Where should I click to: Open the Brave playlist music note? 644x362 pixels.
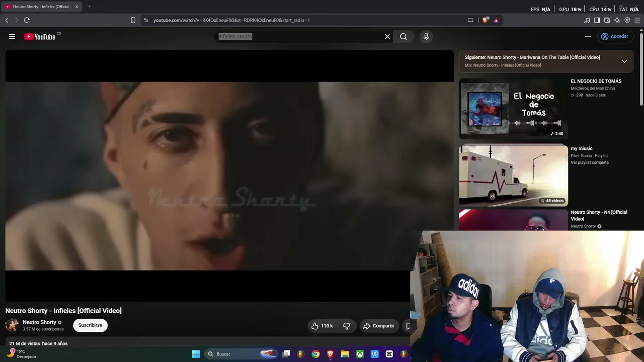pyautogui.click(x=587, y=20)
